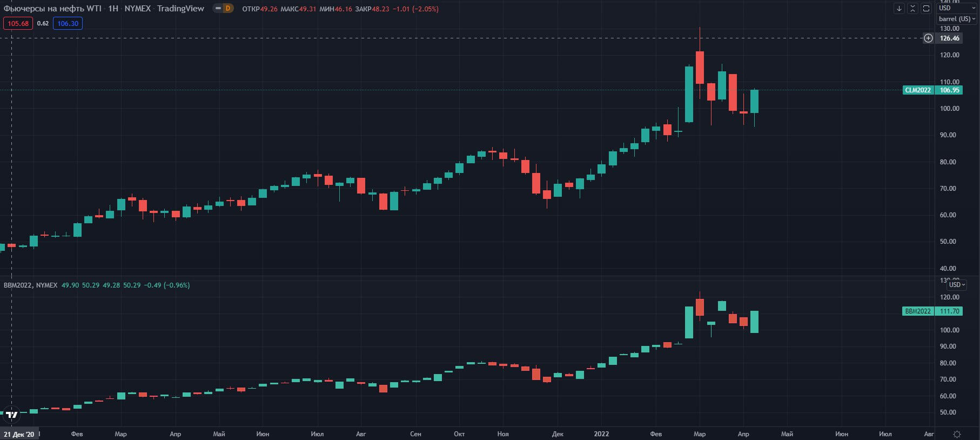Click the −1.01 (−2.05%) change value

415,9
